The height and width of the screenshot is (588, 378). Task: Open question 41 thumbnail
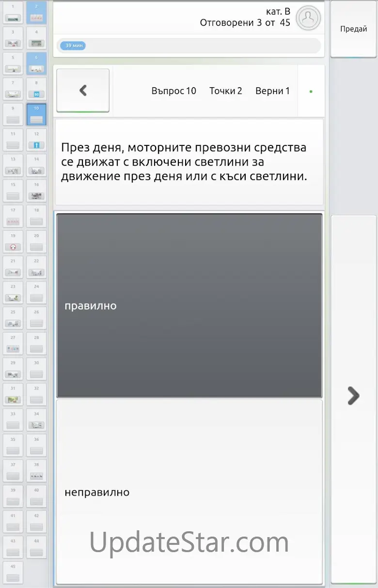point(13,522)
